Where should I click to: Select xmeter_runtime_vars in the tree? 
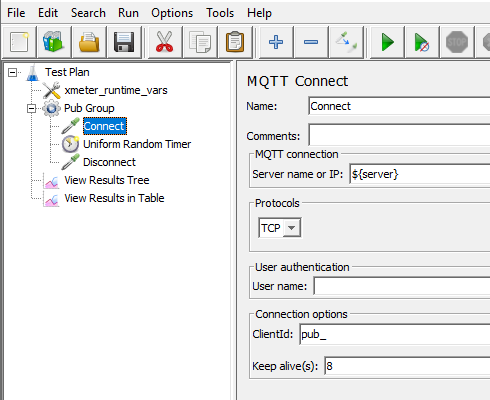pos(116,90)
